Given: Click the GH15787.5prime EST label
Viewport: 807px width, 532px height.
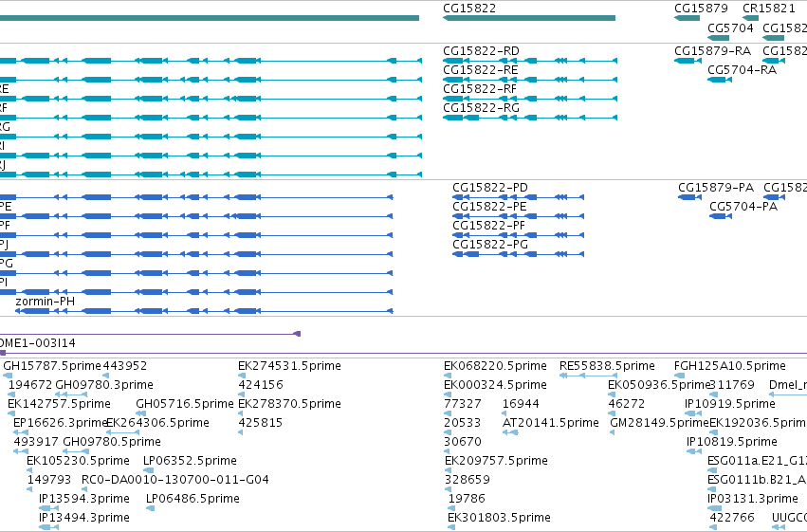Looking at the screenshot, I should 52,366.
